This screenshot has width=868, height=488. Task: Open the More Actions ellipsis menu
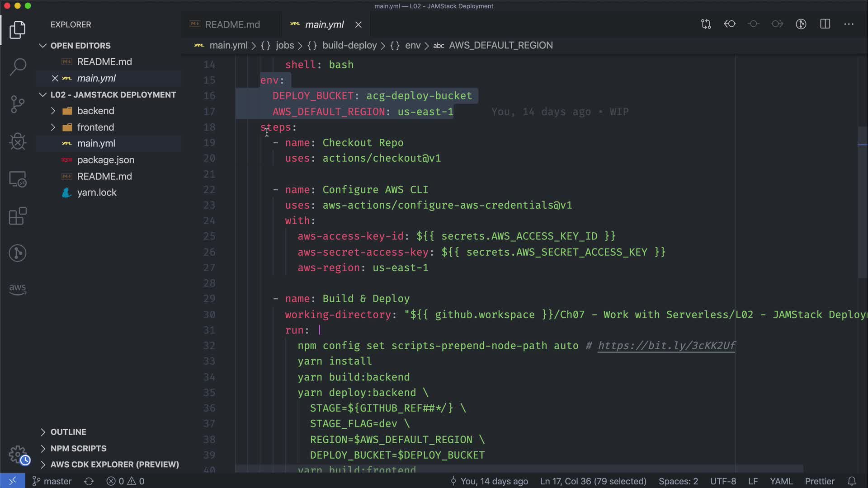point(849,24)
